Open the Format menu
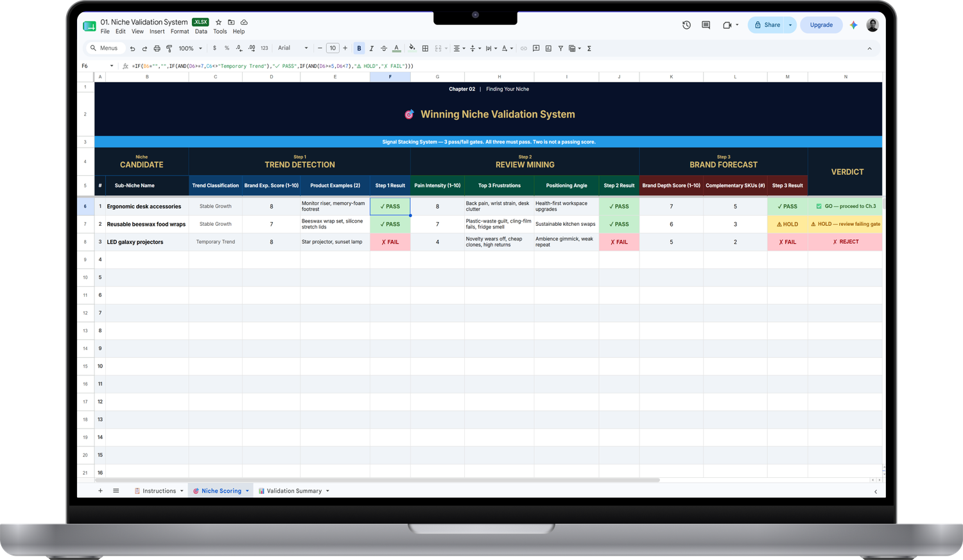The image size is (963, 560). tap(180, 31)
